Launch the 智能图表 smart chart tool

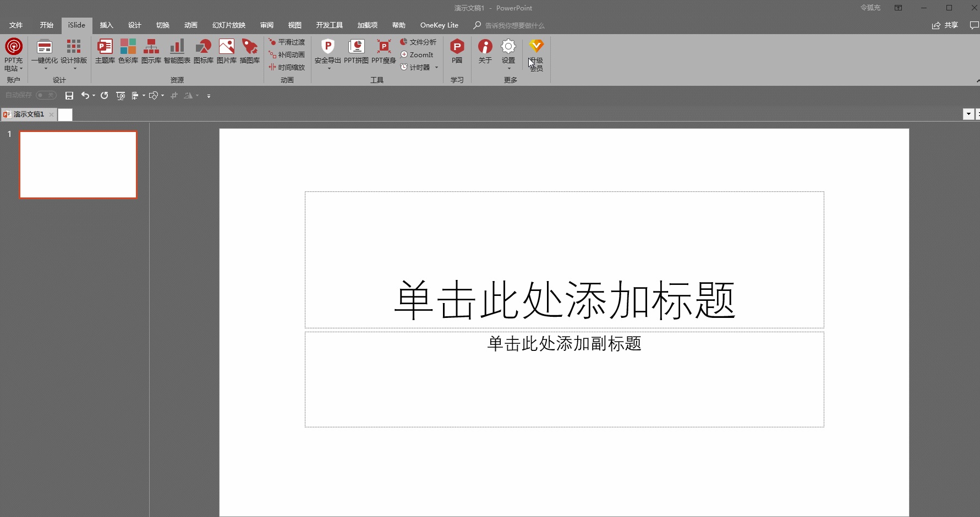pyautogui.click(x=177, y=52)
